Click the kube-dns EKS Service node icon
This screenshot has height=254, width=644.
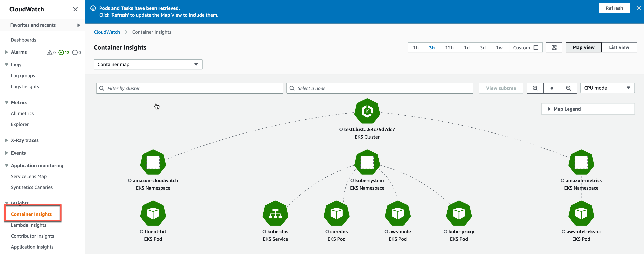(275, 213)
